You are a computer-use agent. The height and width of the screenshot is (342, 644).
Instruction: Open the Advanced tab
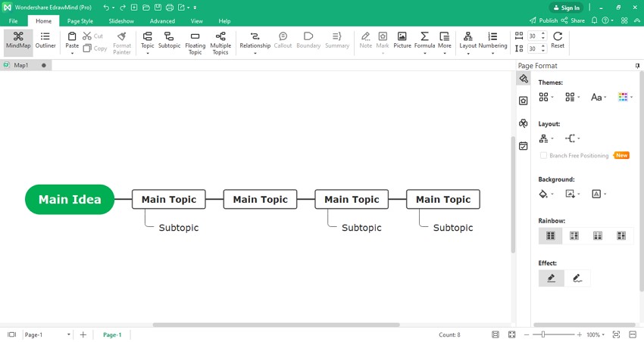tap(162, 21)
